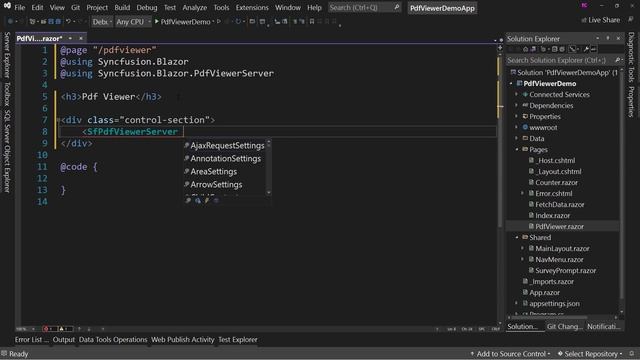Open Index.razor in Solution Explorer
640x360 pixels.
point(552,216)
